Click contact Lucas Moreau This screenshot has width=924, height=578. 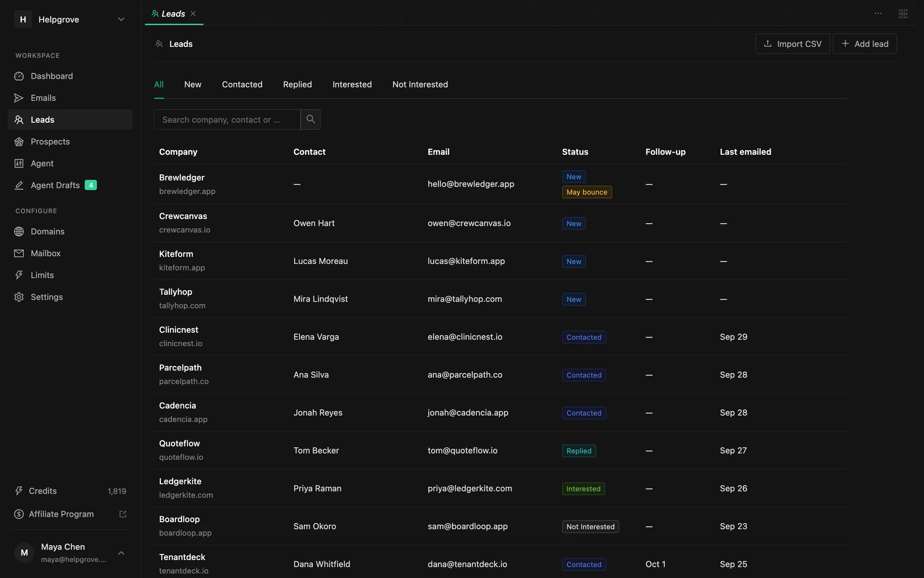click(321, 261)
